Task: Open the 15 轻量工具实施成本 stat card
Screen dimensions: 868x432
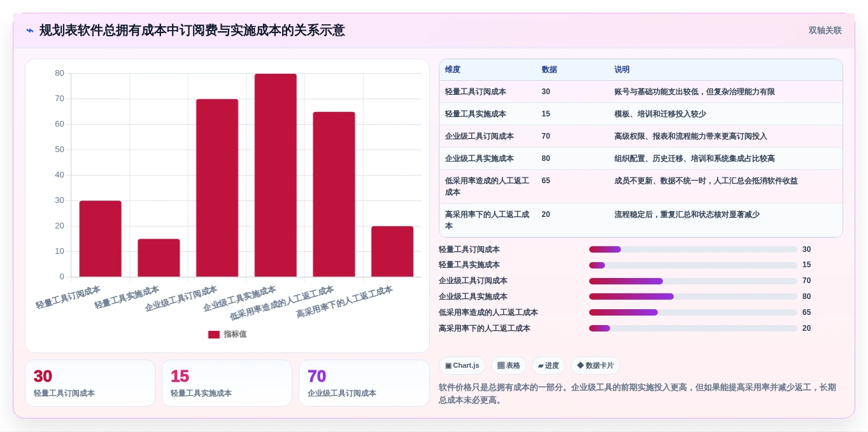Action: click(x=227, y=383)
